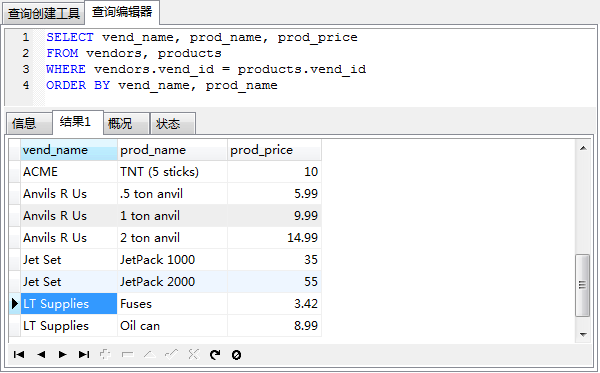Refresh the result set icon
The height and width of the screenshot is (373, 600).
215,355
